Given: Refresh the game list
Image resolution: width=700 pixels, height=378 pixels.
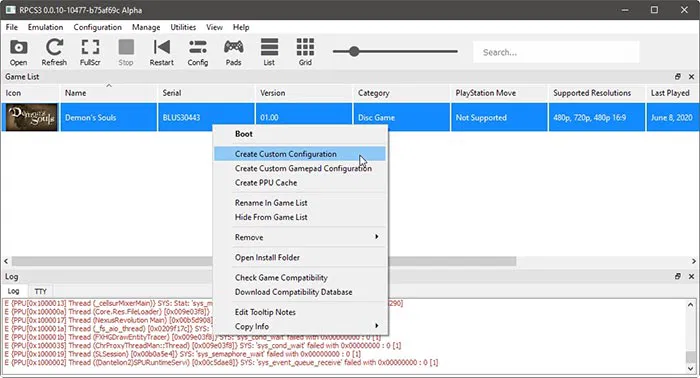Looking at the screenshot, I should 54,52.
